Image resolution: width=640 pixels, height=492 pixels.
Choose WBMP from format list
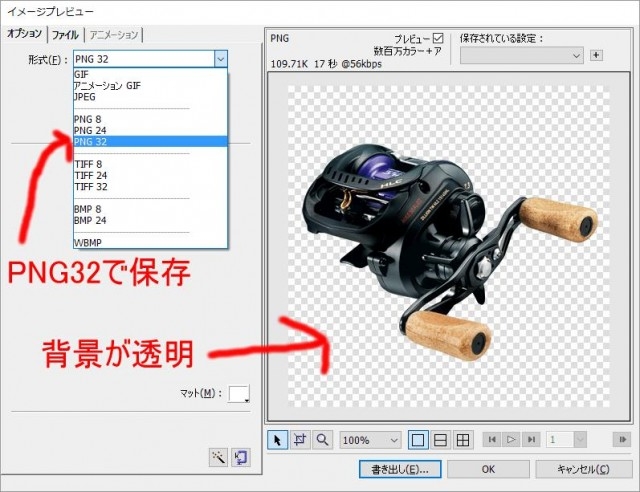(x=150, y=243)
